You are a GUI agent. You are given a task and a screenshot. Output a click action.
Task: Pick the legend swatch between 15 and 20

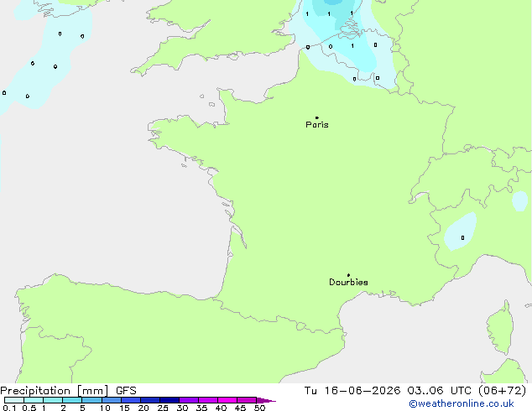pyautogui.click(x=131, y=400)
